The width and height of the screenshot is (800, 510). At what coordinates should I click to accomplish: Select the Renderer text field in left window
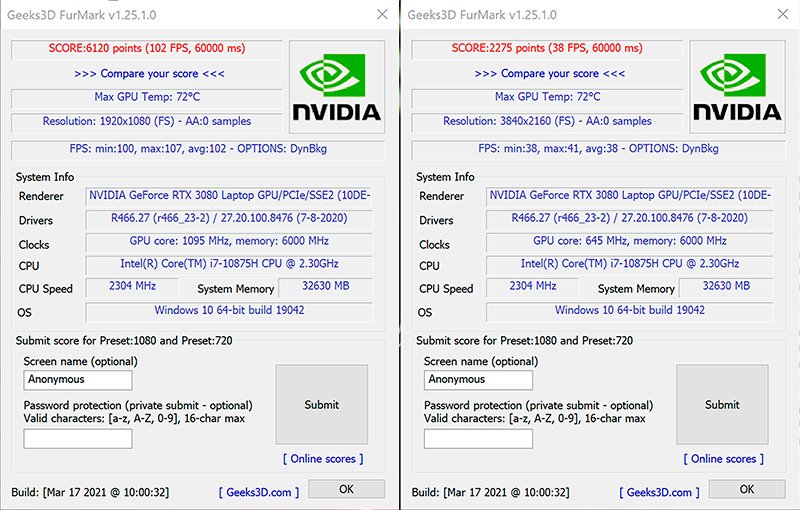[229, 196]
